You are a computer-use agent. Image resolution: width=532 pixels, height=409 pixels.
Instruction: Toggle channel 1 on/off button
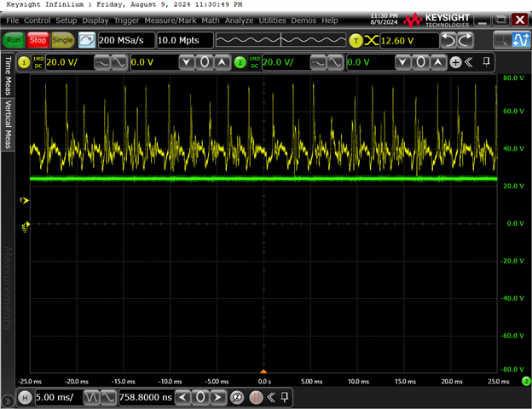[24, 62]
